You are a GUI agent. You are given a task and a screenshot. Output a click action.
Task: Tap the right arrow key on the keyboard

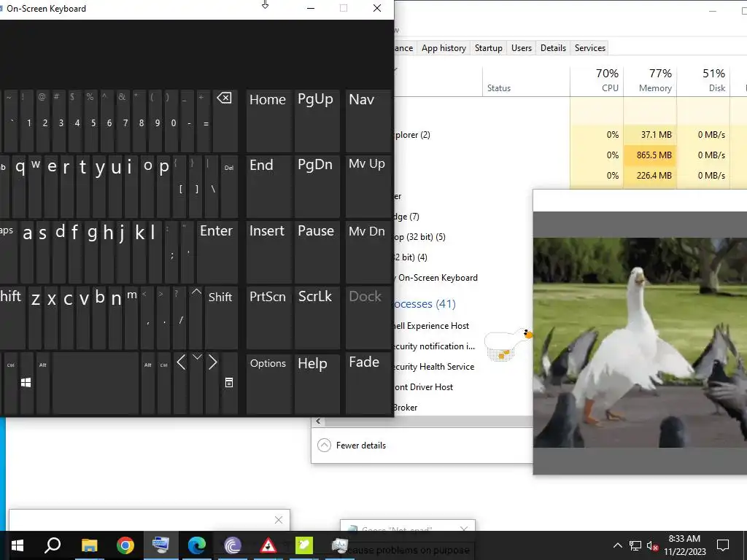point(213,384)
